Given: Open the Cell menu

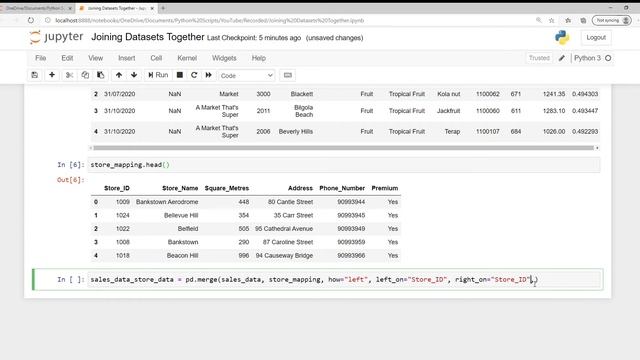Looking at the screenshot, I should tap(156, 58).
